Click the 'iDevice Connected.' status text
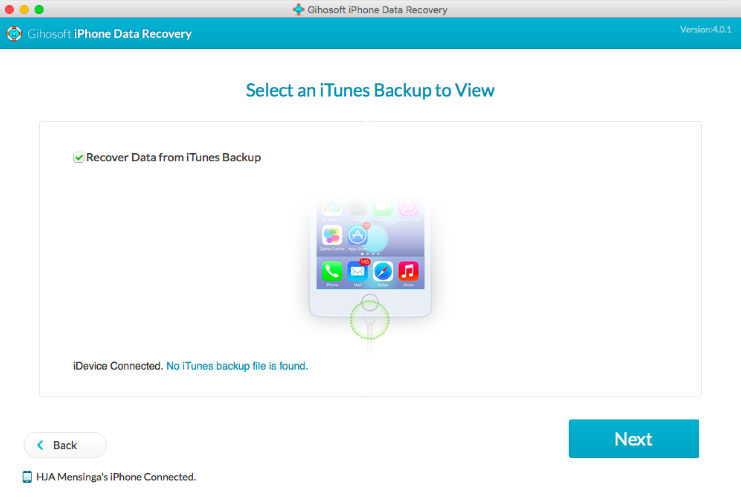Viewport: 741px width, 498px height. pos(118,366)
